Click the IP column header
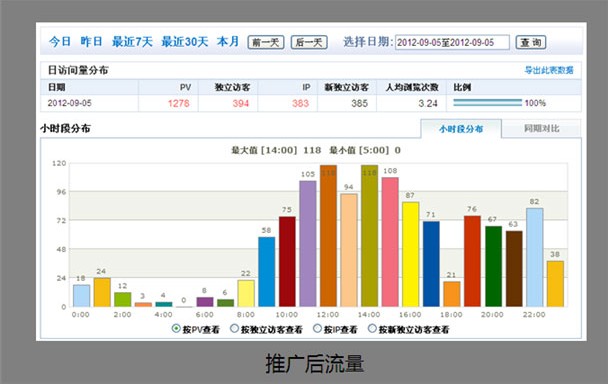This screenshot has width=608, height=384. click(306, 88)
